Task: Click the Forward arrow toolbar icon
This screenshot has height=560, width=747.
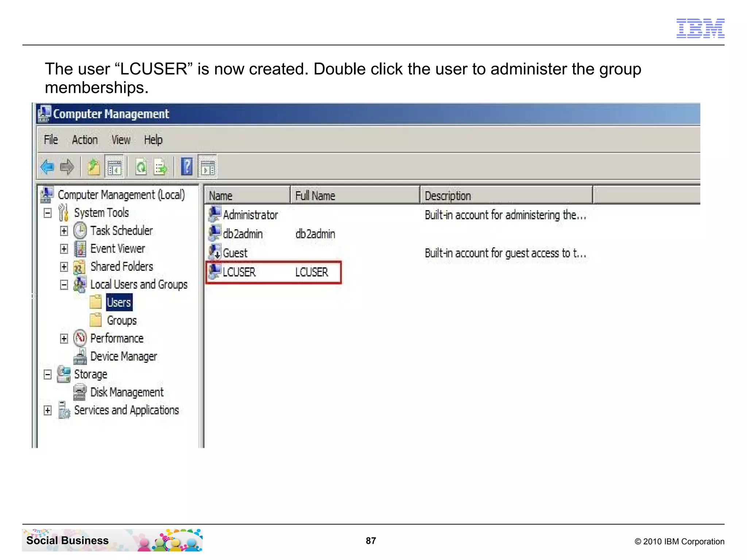Action: (x=67, y=167)
